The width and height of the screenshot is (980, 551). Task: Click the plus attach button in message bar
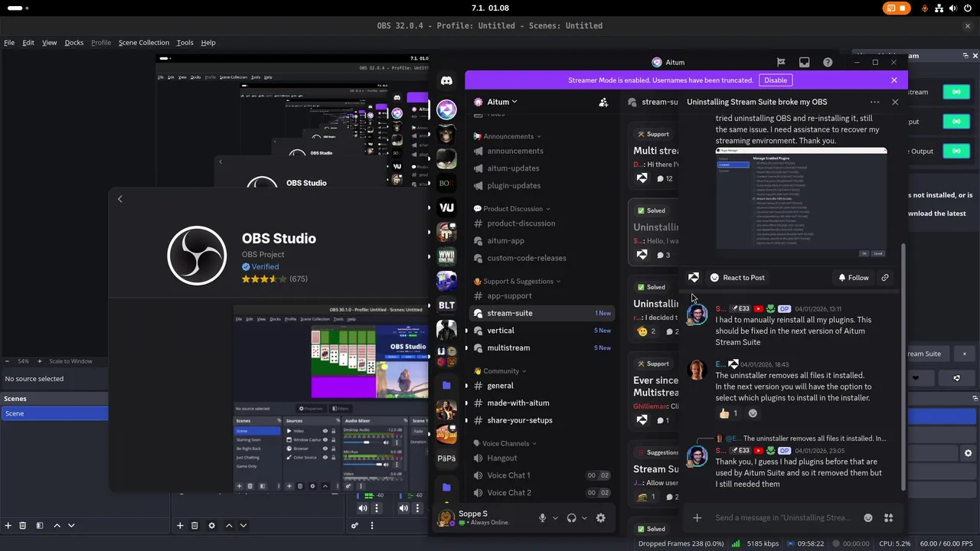pos(697,518)
